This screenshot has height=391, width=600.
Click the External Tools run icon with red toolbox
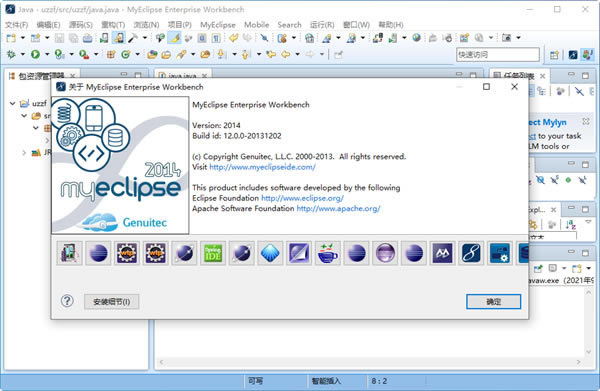coord(84,55)
